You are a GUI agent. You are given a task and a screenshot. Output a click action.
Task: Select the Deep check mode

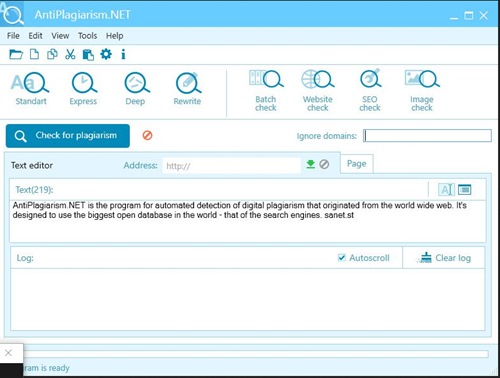tap(136, 89)
